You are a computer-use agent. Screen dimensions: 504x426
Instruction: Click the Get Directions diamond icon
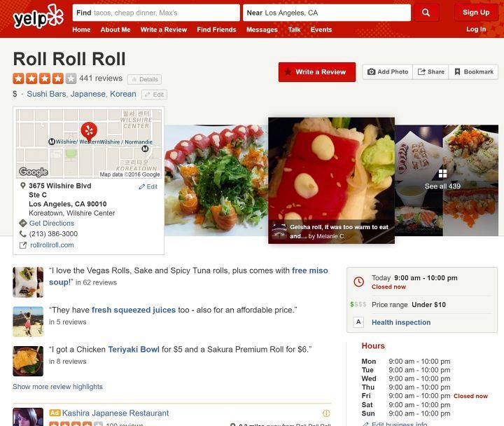pyautogui.click(x=22, y=223)
